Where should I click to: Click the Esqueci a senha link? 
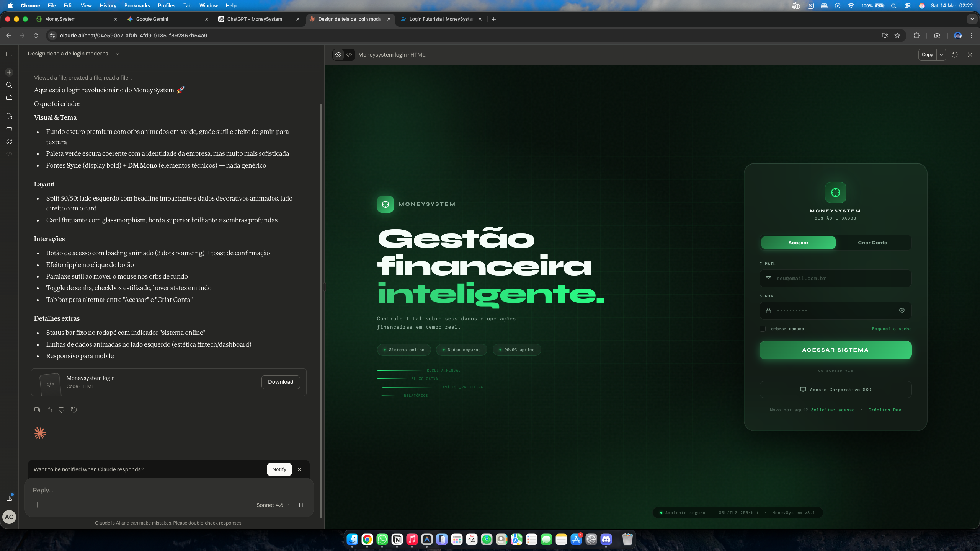(x=892, y=329)
